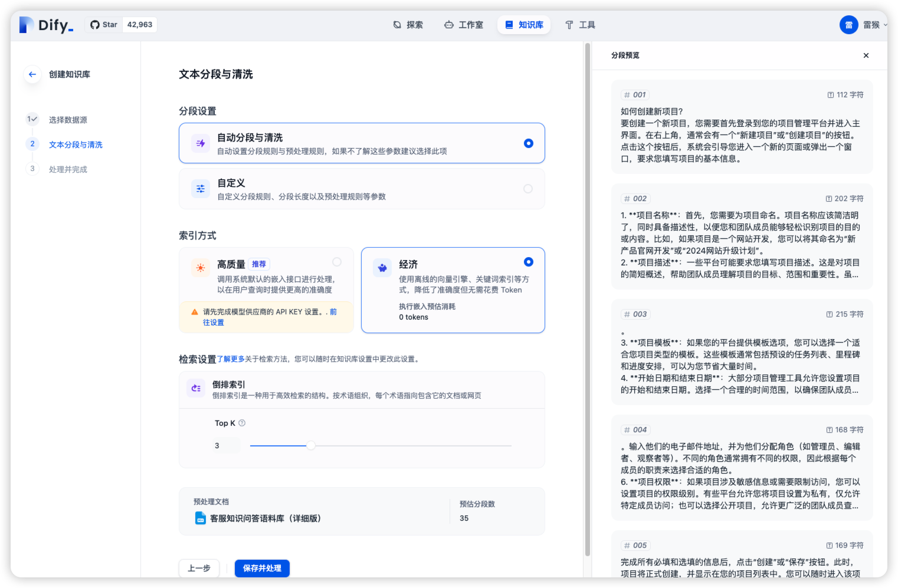Click the Top K help question icon

point(242,423)
